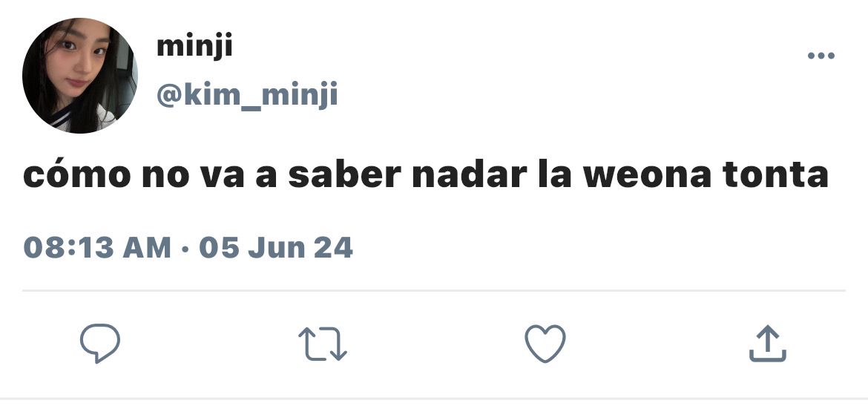
Task: Open the share upload icon
Action: pos(768,343)
